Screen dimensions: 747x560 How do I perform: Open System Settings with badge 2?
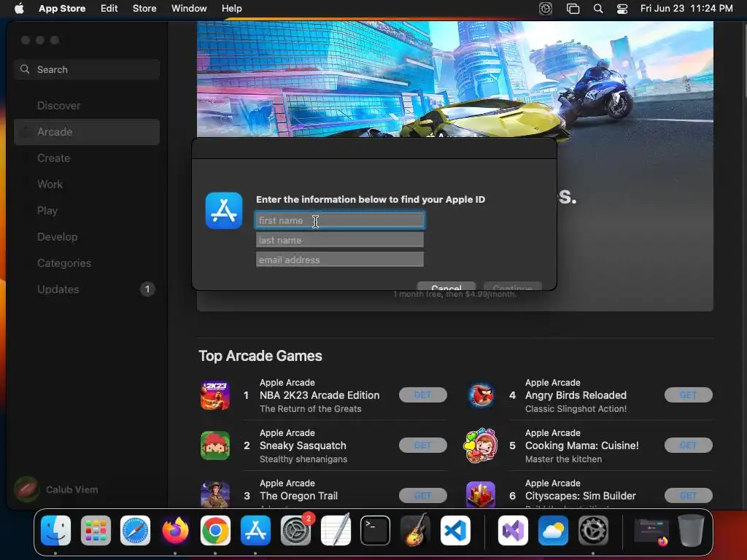(295, 530)
